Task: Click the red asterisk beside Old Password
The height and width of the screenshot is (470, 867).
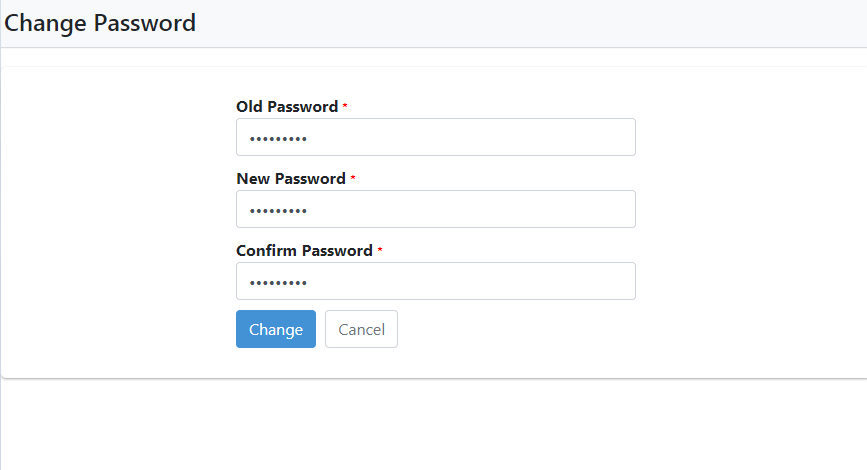Action: coord(345,105)
